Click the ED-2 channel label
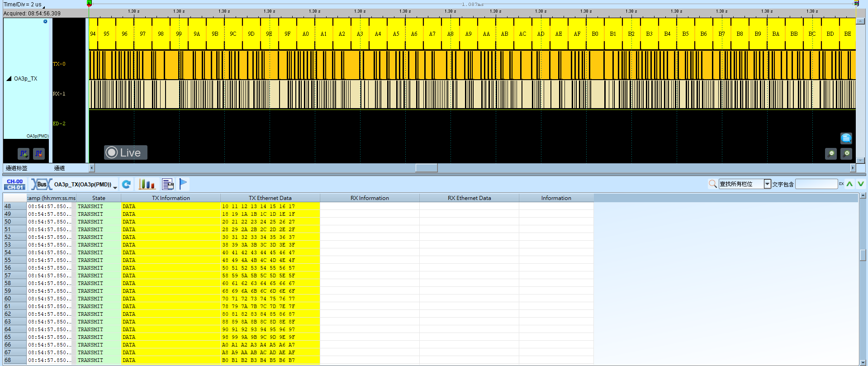This screenshot has height=366, width=868. click(59, 124)
